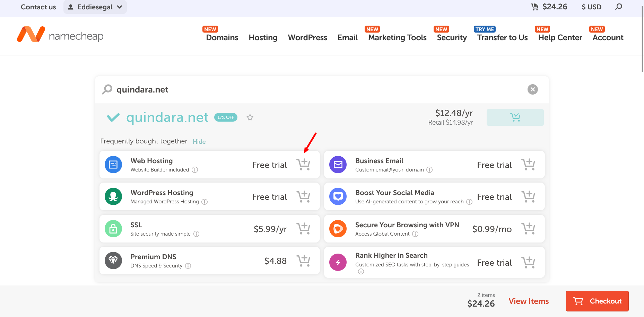Show info for AI-generated content description
Screen dimensions: 644x317
click(469, 202)
